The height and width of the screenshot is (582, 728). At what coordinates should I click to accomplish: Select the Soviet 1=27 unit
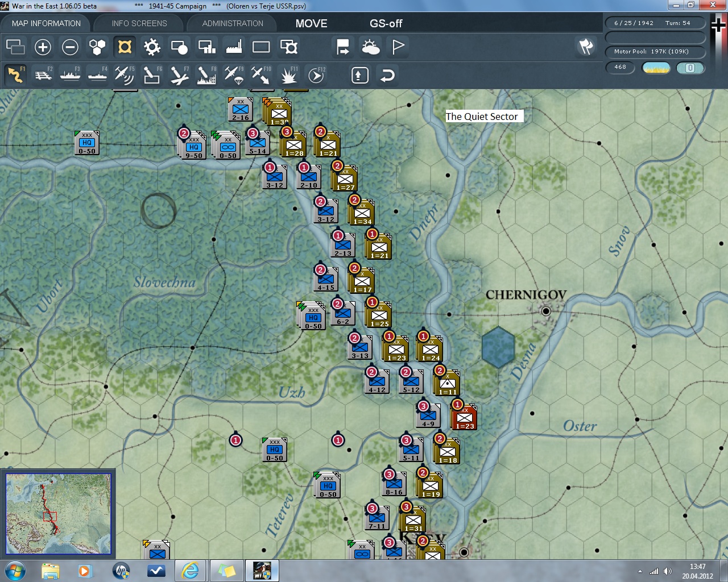click(345, 178)
